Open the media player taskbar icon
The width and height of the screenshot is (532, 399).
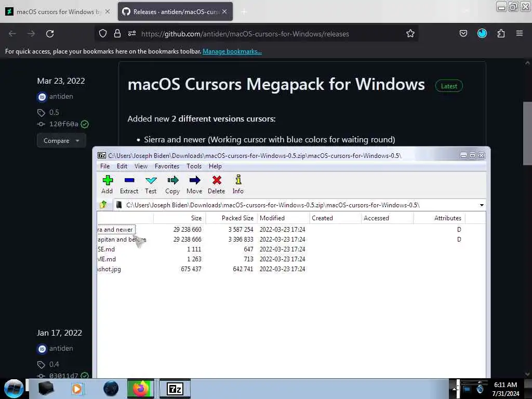point(77,389)
